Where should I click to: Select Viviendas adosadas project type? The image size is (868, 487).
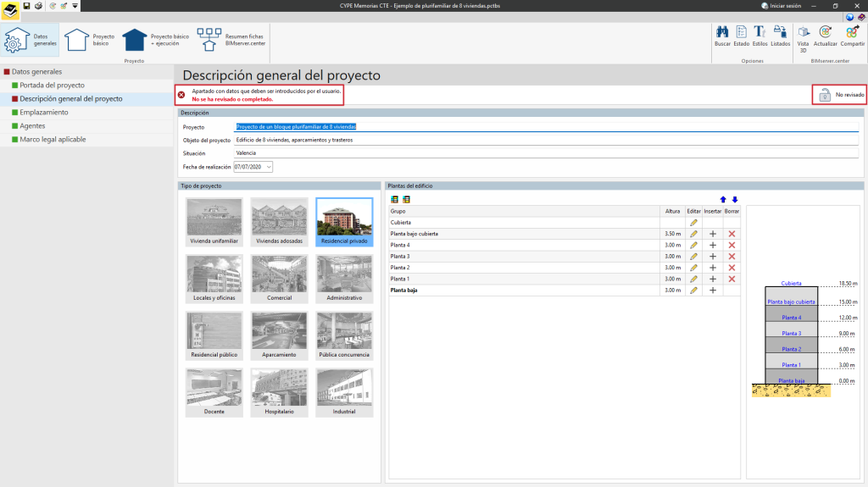click(279, 222)
